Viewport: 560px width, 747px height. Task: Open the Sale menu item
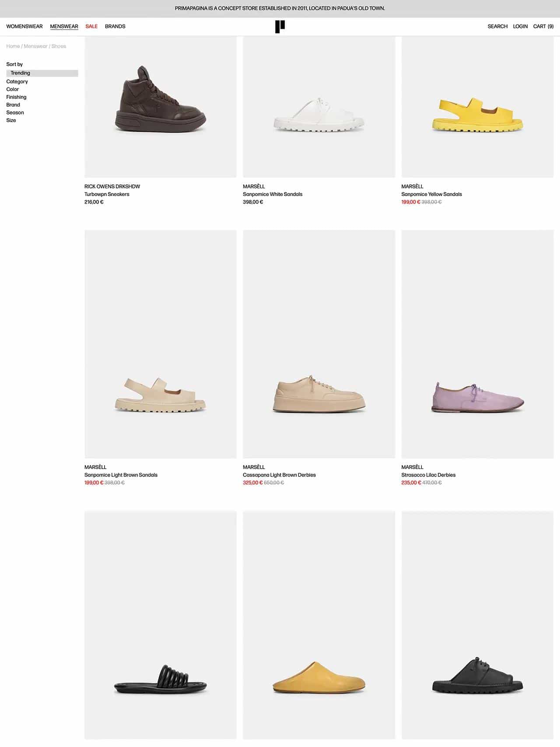pyautogui.click(x=91, y=26)
